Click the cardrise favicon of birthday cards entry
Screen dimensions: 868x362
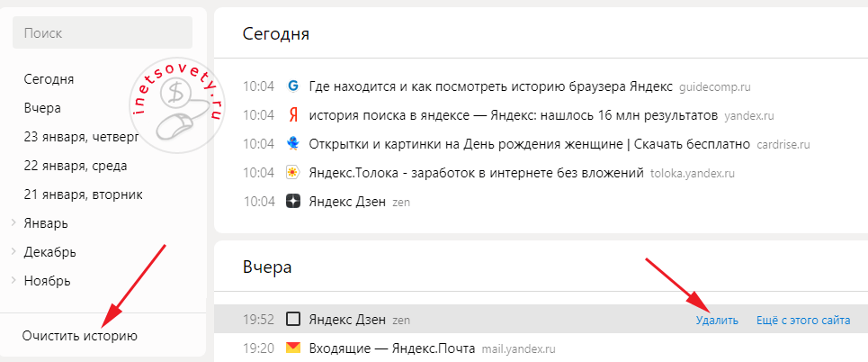coord(292,144)
